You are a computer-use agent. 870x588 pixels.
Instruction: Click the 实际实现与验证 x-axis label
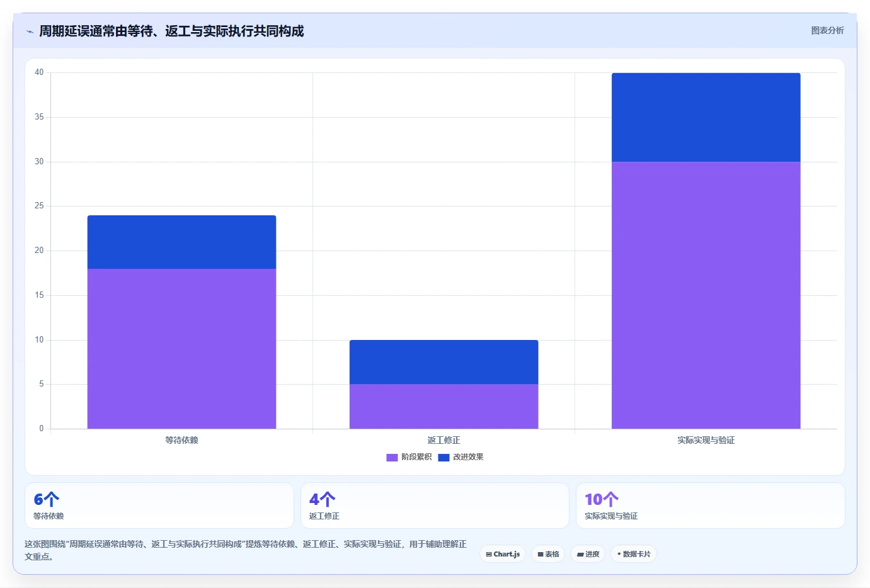(x=706, y=440)
